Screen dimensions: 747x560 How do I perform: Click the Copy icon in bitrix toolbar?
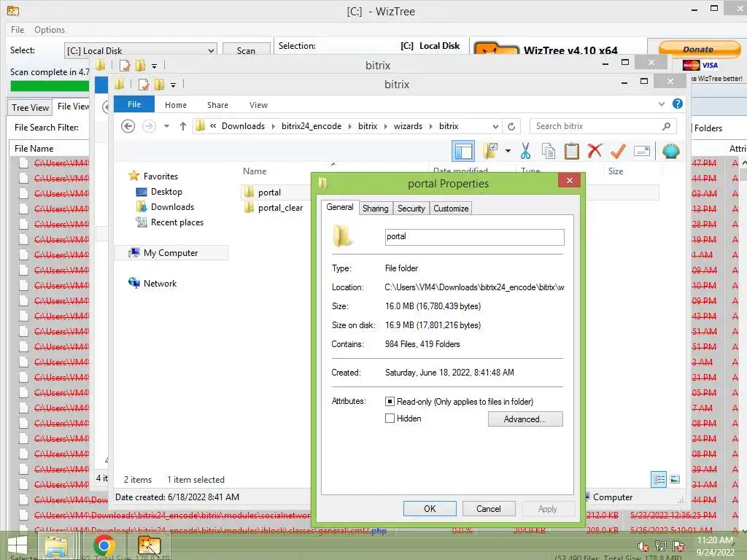549,151
